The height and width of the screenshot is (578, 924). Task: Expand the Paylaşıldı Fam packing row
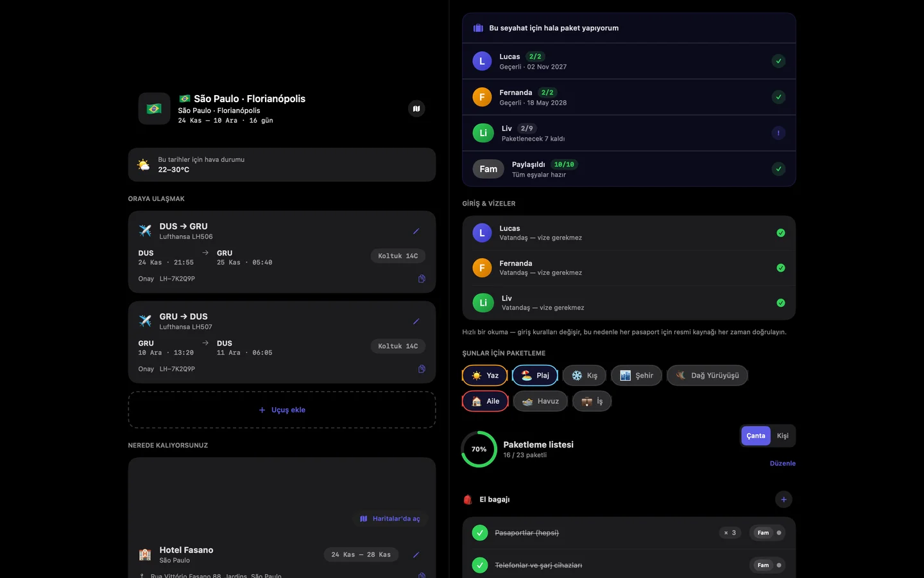point(629,169)
